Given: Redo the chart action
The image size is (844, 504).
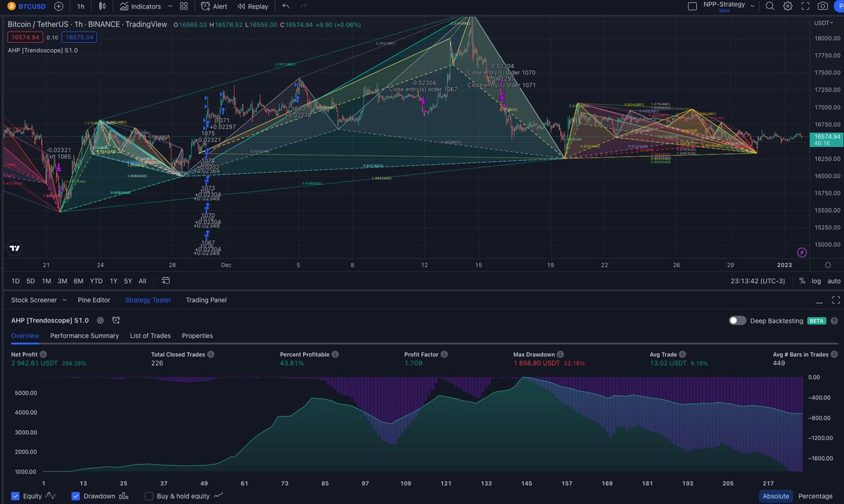Looking at the screenshot, I should (303, 6).
